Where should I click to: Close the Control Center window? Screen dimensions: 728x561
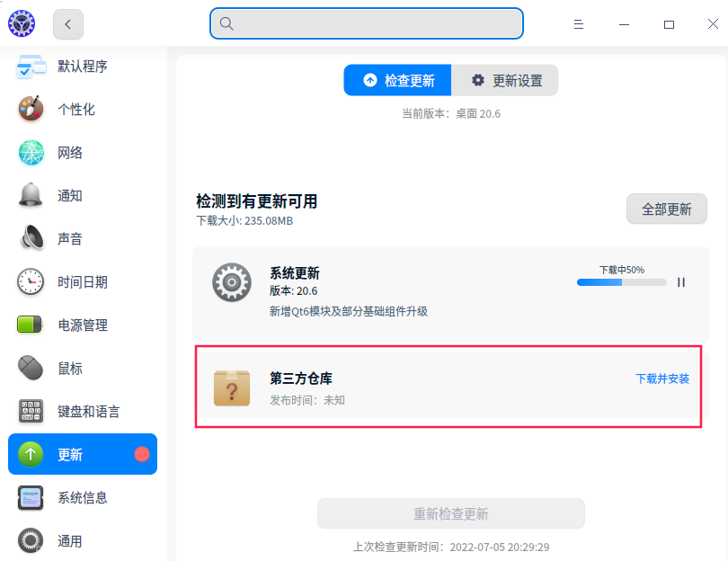coord(713,23)
